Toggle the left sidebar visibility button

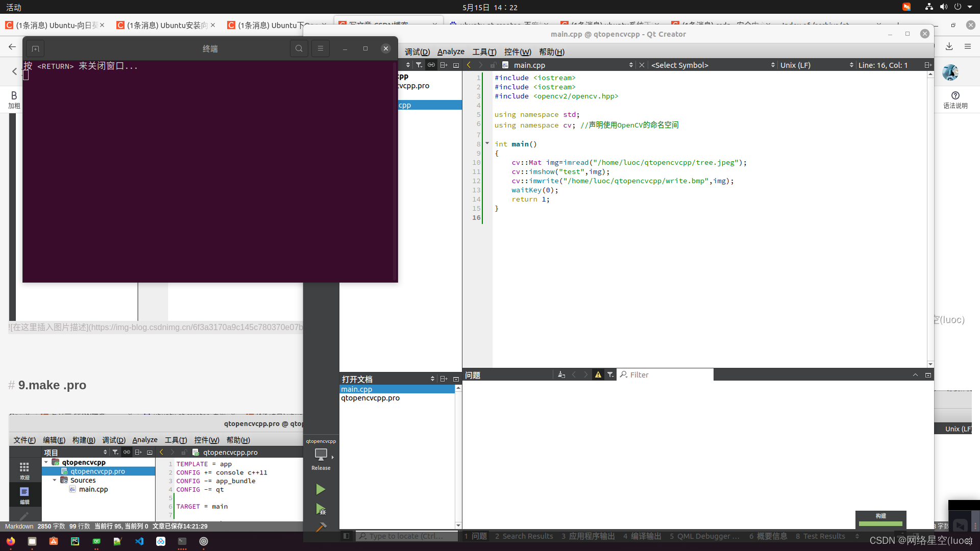(x=346, y=536)
